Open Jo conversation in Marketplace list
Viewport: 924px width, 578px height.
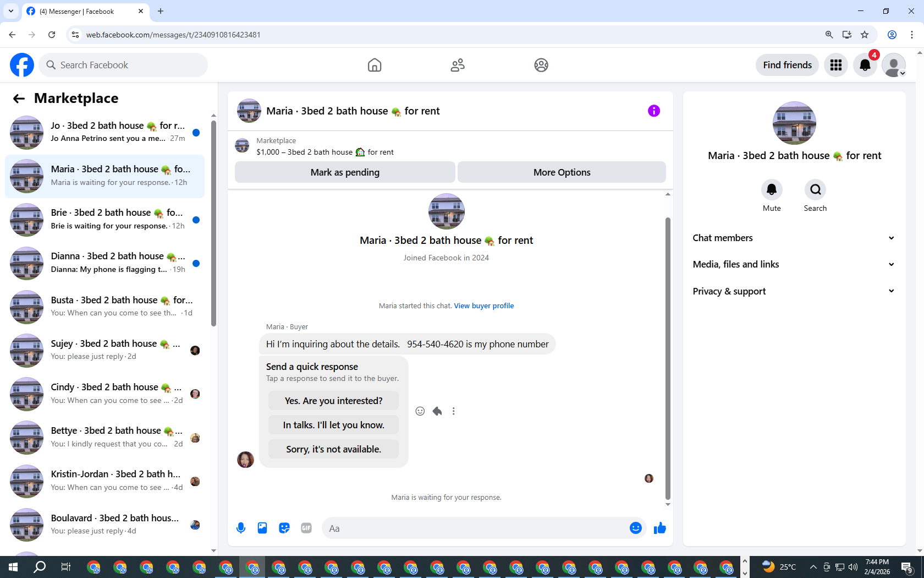[105, 133]
